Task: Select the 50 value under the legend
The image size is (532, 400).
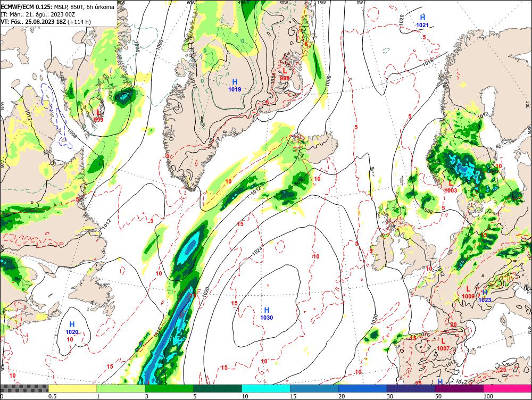Action: click(438, 396)
